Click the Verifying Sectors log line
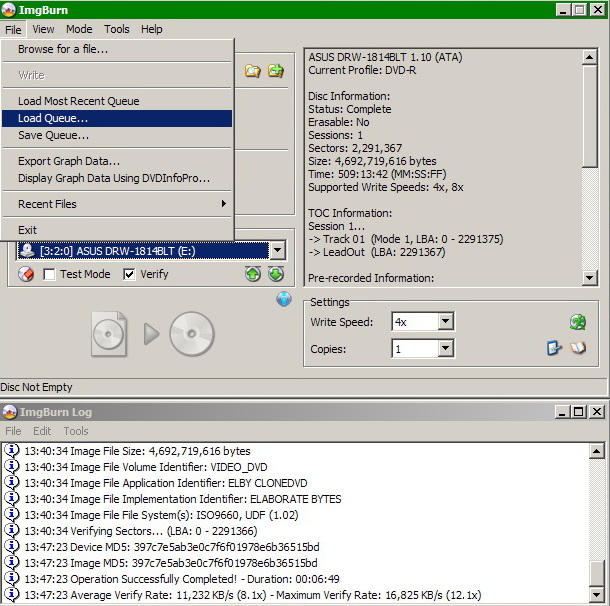This screenshot has height=606, width=610. pyautogui.click(x=141, y=531)
